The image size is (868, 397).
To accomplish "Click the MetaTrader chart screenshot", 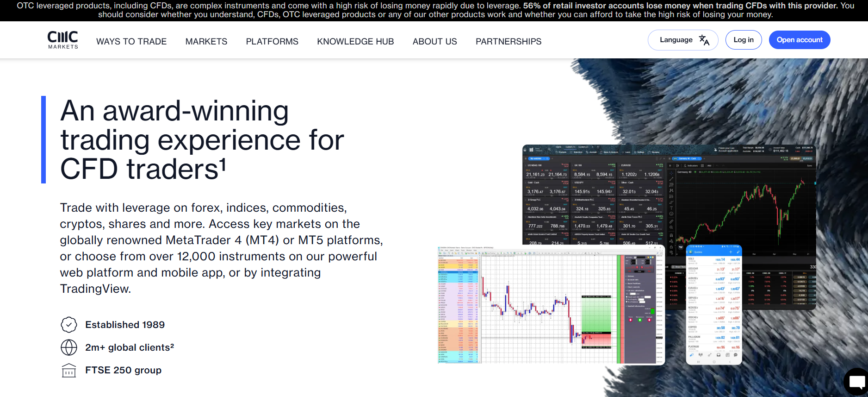I will 551,306.
